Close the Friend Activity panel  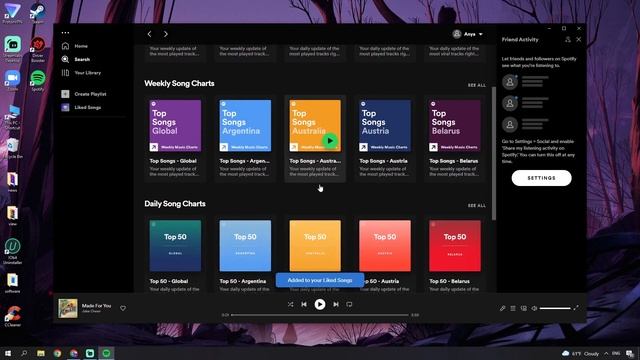point(579,40)
